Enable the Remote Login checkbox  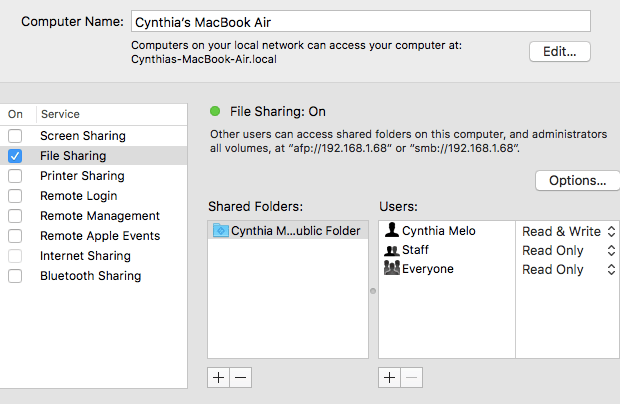[x=15, y=196]
